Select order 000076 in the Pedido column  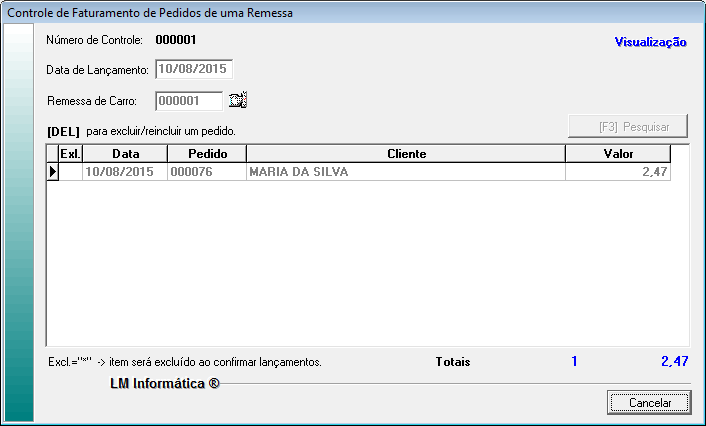pyautogui.click(x=206, y=172)
